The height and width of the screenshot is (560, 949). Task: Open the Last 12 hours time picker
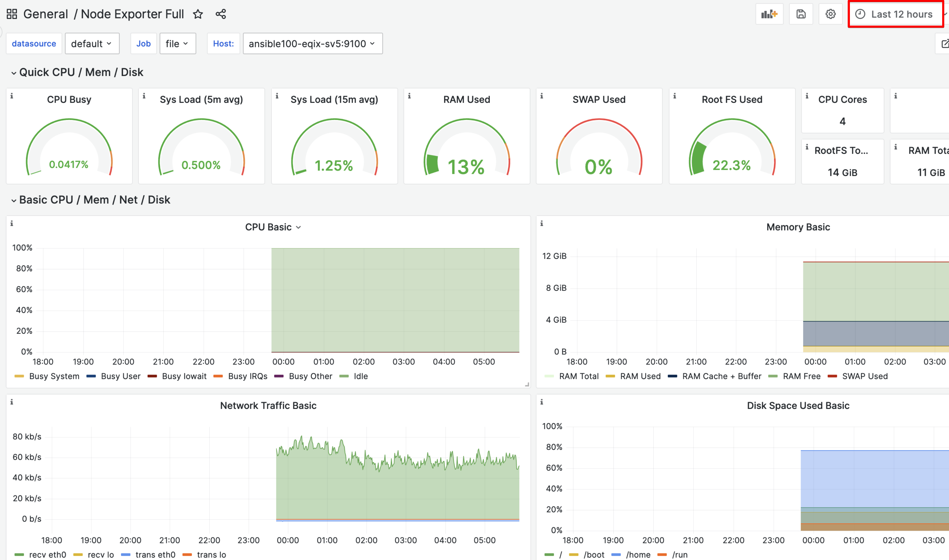point(895,14)
